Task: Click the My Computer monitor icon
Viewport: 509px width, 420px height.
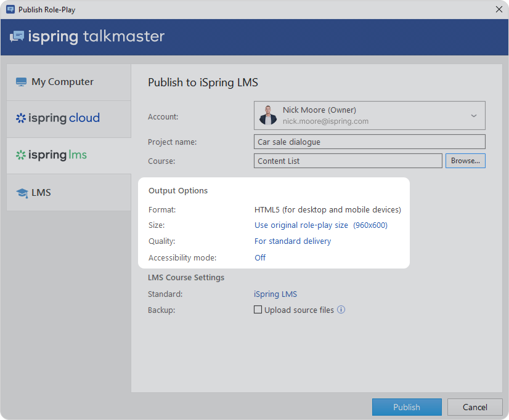Action: coord(22,82)
